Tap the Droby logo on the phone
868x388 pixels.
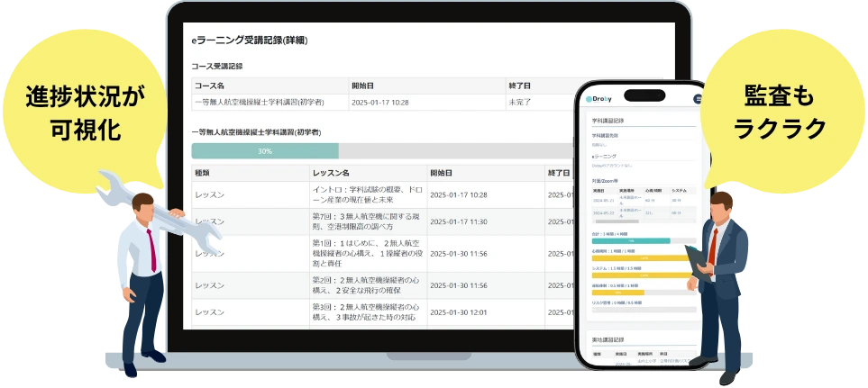(x=598, y=99)
